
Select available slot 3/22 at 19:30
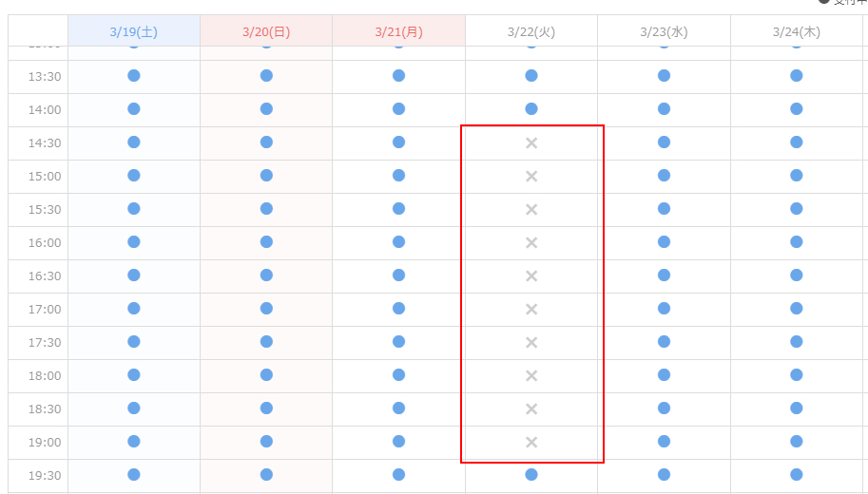[531, 474]
